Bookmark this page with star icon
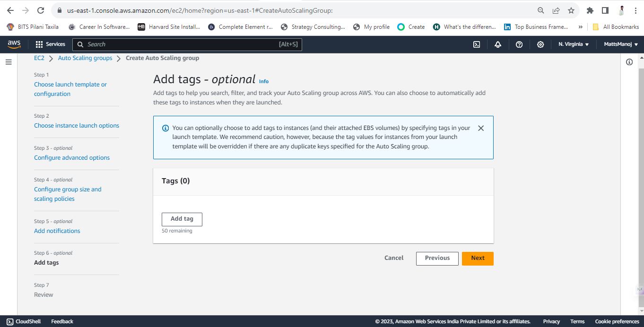The image size is (644, 327). coord(571,10)
